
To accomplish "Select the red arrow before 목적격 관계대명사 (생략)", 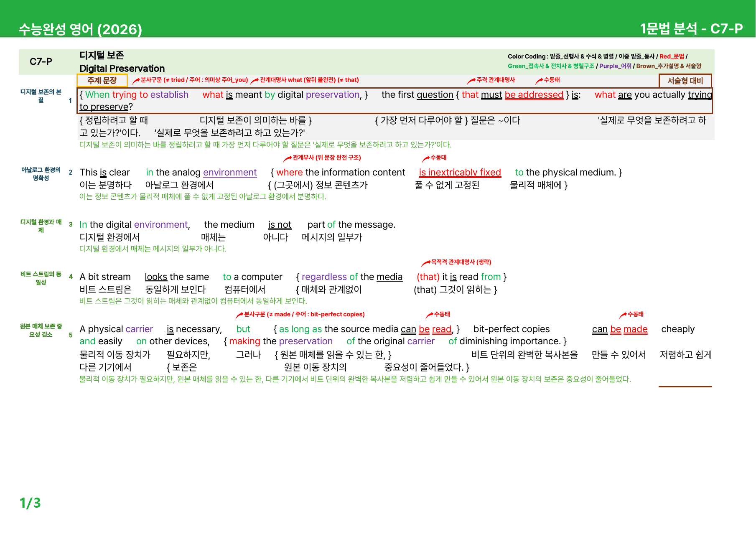I will coord(426,263).
